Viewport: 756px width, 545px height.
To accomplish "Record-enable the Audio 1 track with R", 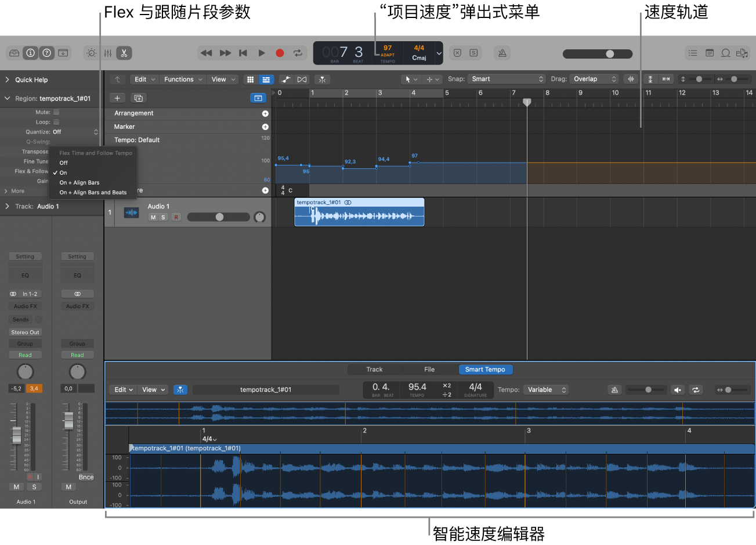I will (x=176, y=217).
